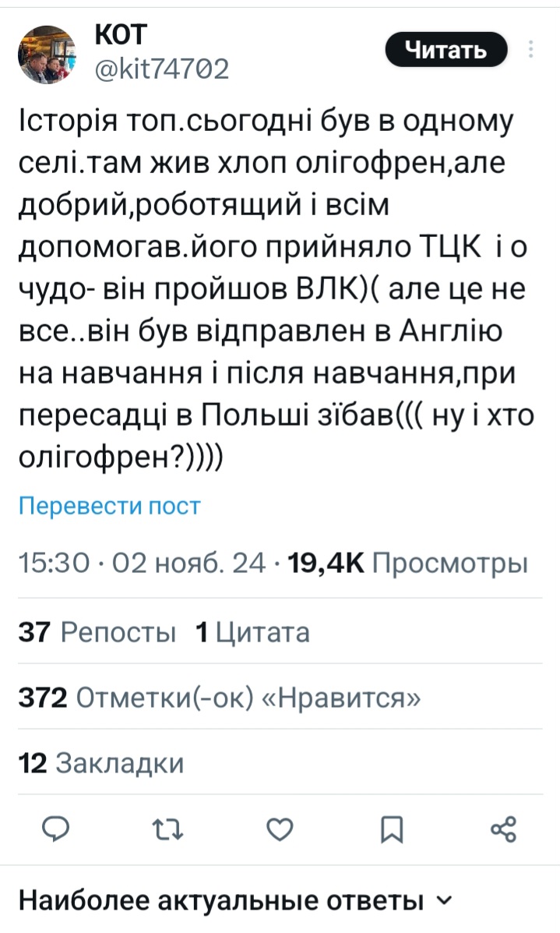
Task: Tap the 12 Закладки bookmarks count
Action: click(x=100, y=763)
